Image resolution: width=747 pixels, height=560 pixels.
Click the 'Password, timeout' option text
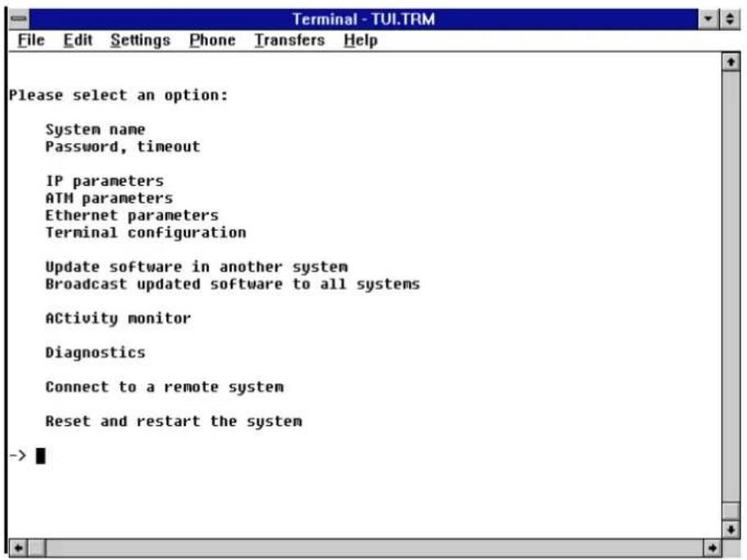[x=123, y=147]
